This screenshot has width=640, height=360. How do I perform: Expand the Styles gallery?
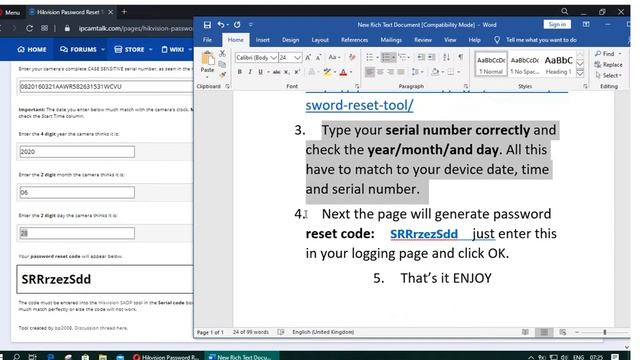580,74
